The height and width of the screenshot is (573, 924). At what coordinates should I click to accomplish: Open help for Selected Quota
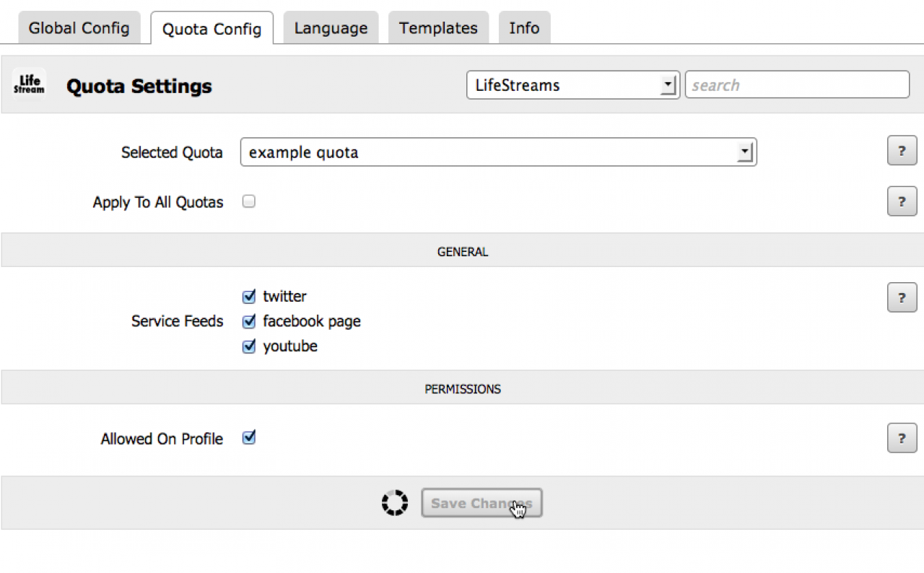pyautogui.click(x=902, y=152)
